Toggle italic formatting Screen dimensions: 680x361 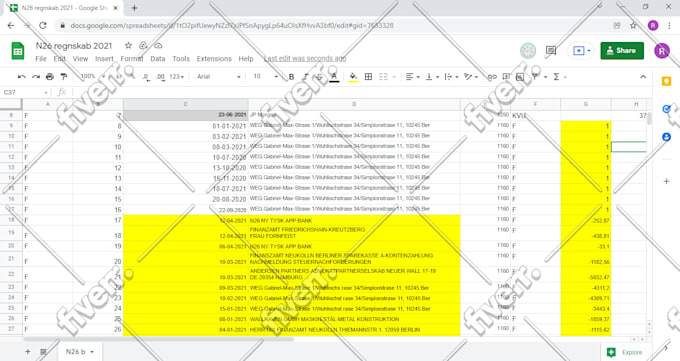coord(305,77)
